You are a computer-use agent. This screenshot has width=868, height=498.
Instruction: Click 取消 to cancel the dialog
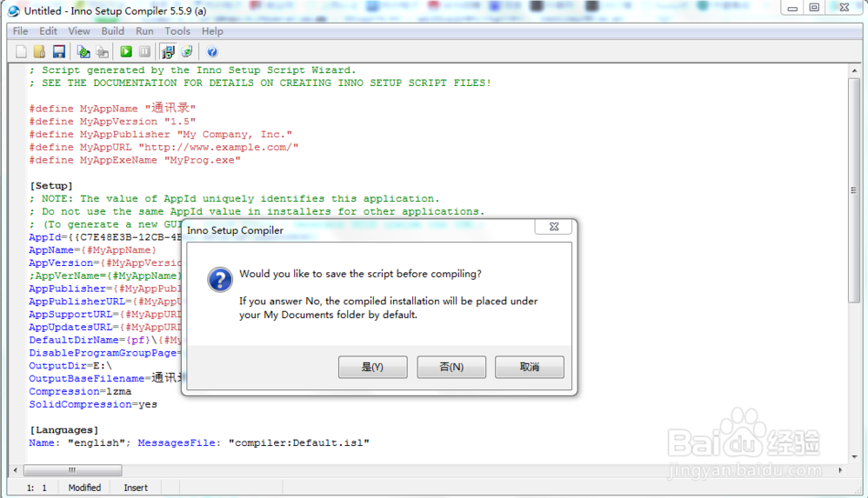(x=529, y=367)
